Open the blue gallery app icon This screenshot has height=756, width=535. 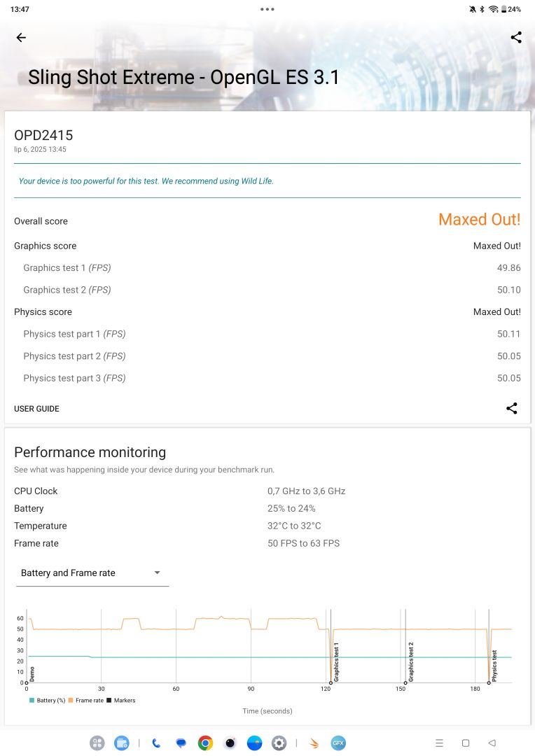coord(254,743)
